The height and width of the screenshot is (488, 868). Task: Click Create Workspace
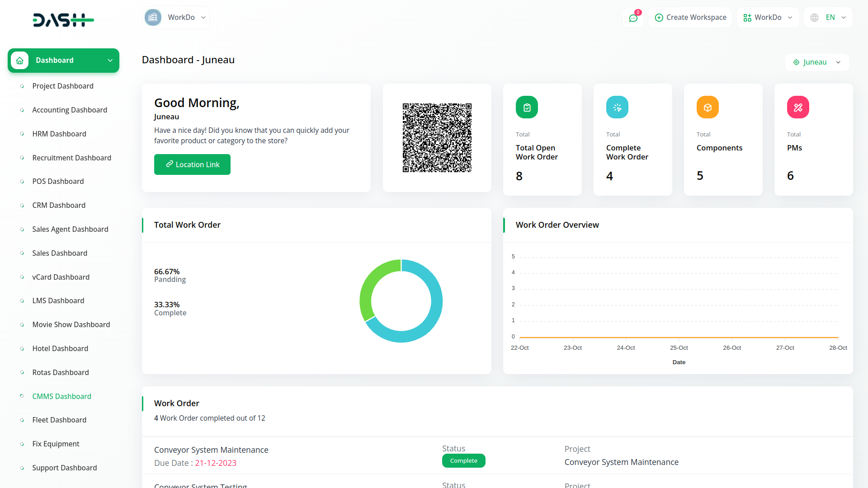(x=696, y=17)
